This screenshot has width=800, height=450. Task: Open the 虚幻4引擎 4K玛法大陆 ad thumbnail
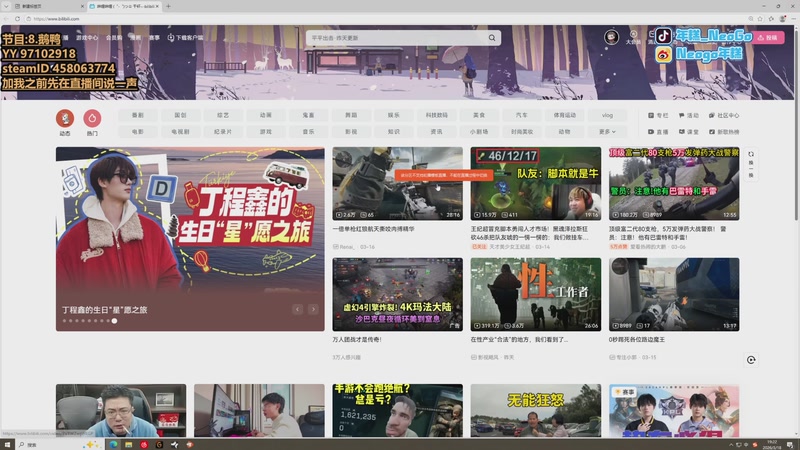tap(397, 294)
